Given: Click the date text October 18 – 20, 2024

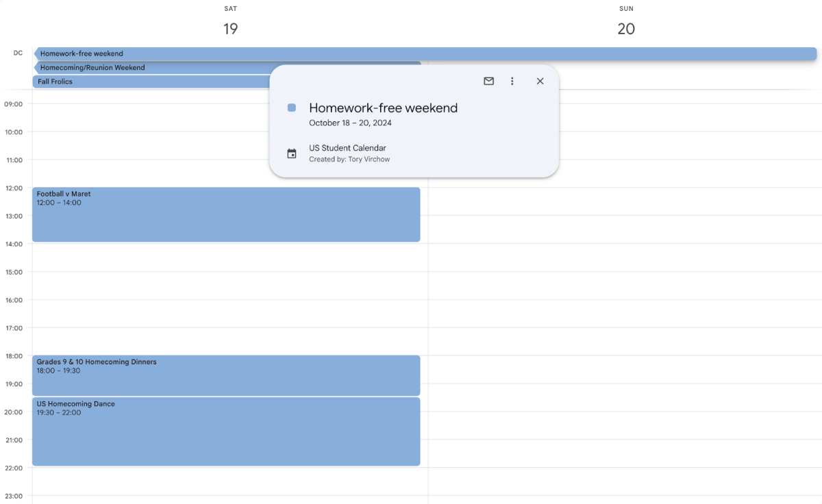Looking at the screenshot, I should coord(350,123).
